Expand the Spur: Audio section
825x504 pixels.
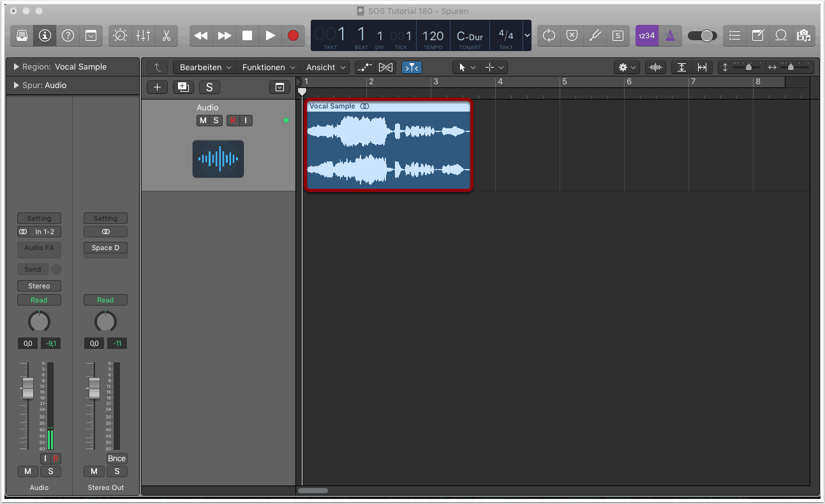coord(17,85)
